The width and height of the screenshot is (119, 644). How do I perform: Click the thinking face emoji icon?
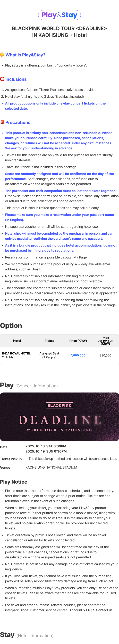click(x=2, y=55)
